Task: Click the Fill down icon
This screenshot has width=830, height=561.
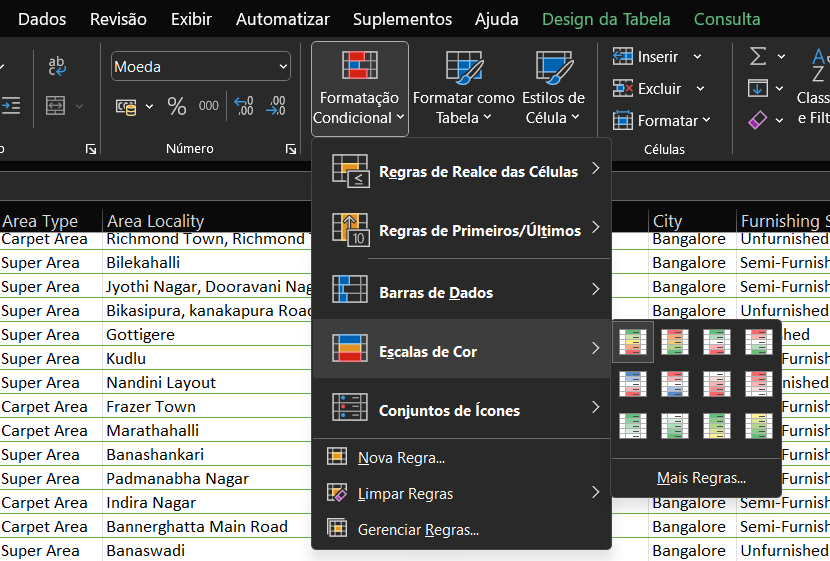Action: tap(757, 88)
